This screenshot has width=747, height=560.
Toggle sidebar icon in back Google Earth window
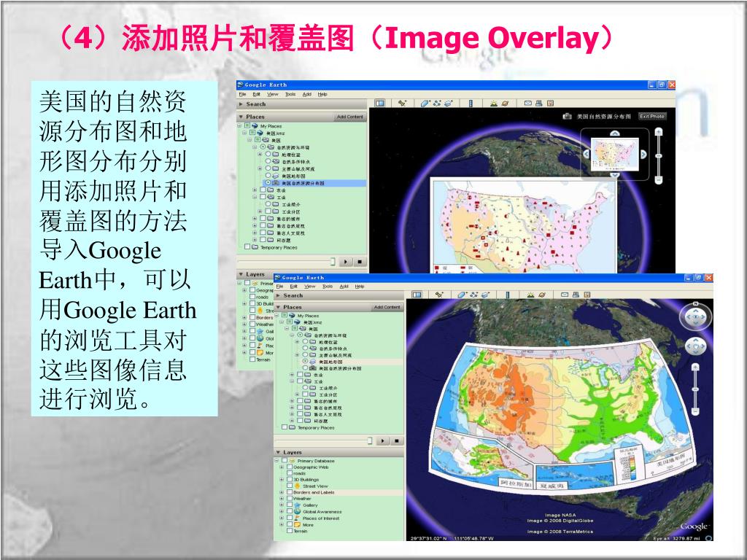coord(379,103)
